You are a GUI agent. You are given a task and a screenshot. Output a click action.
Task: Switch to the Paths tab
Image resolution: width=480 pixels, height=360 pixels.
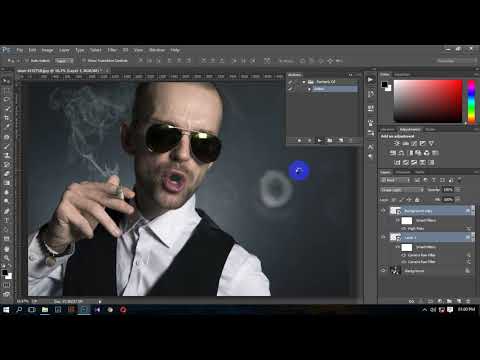point(420,172)
